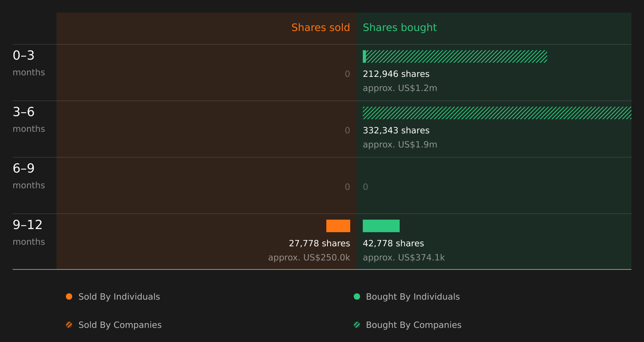
Task: Click the 0–3 months row label
Action: pos(29,63)
